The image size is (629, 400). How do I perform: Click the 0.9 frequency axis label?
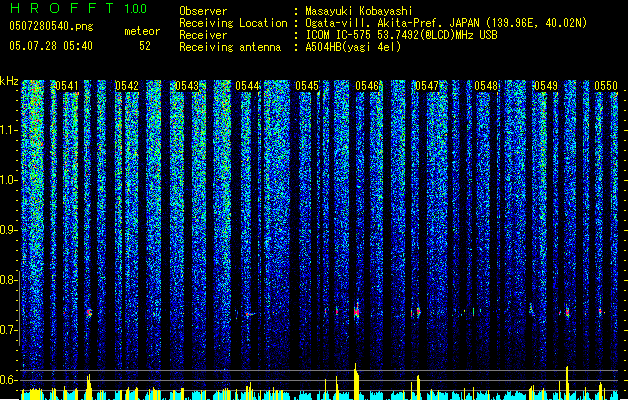[x=9, y=230]
